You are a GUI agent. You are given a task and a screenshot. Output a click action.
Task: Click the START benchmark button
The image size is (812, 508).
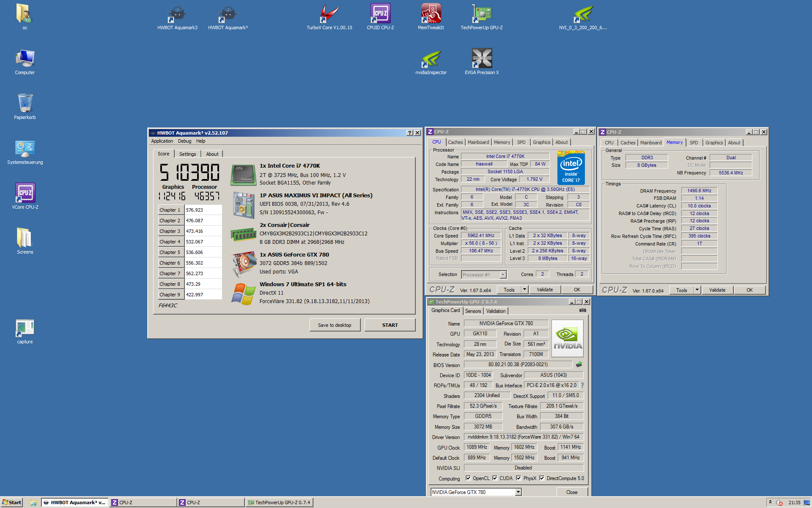[x=390, y=325]
